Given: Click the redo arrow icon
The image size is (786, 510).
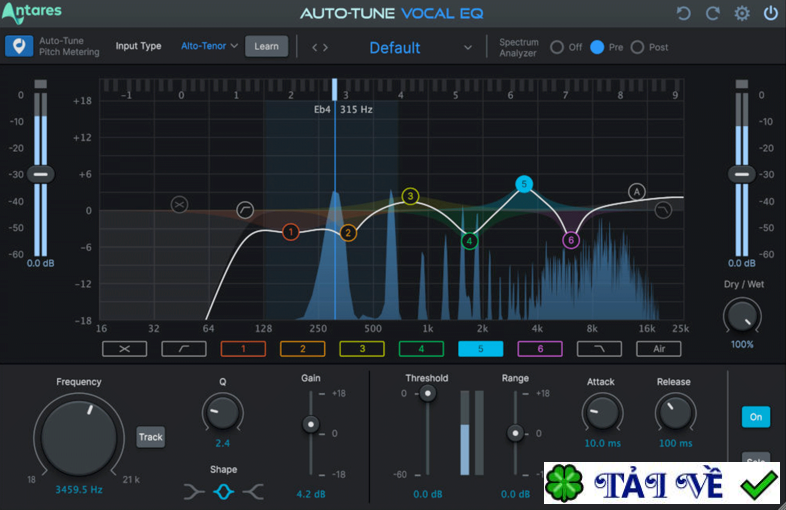Looking at the screenshot, I should pos(713,13).
